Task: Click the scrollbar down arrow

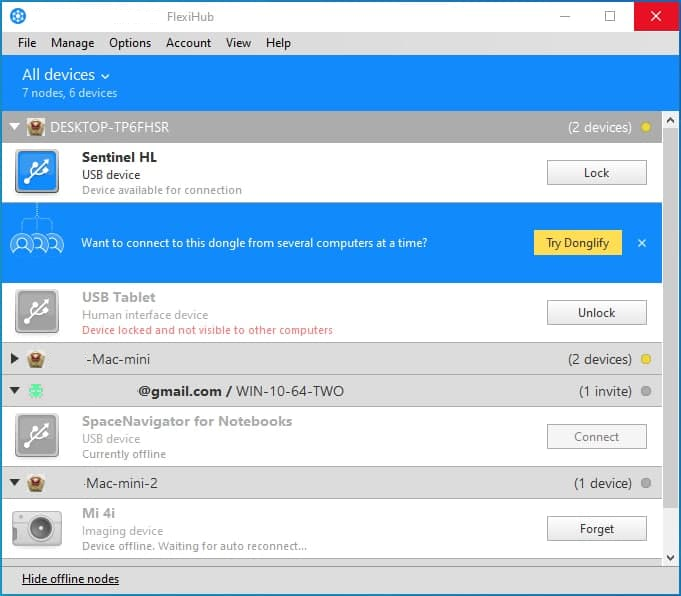Action: click(670, 557)
